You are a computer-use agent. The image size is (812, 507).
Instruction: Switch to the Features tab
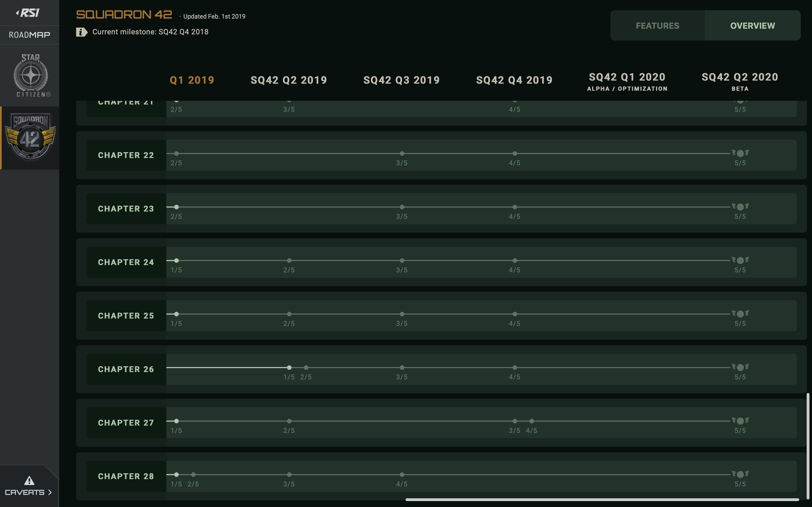(657, 26)
